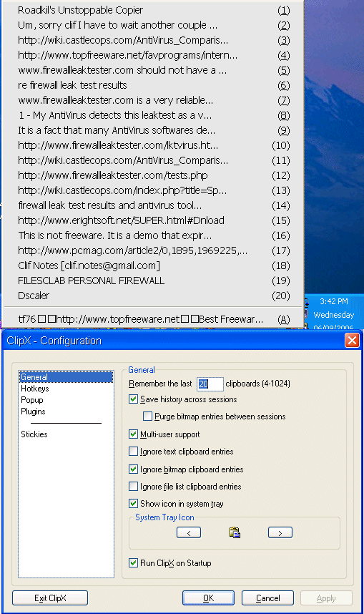Select topfreeware.net favprograms entry (4)
Image resolution: width=364 pixels, height=614 pixels.
click(x=154, y=55)
